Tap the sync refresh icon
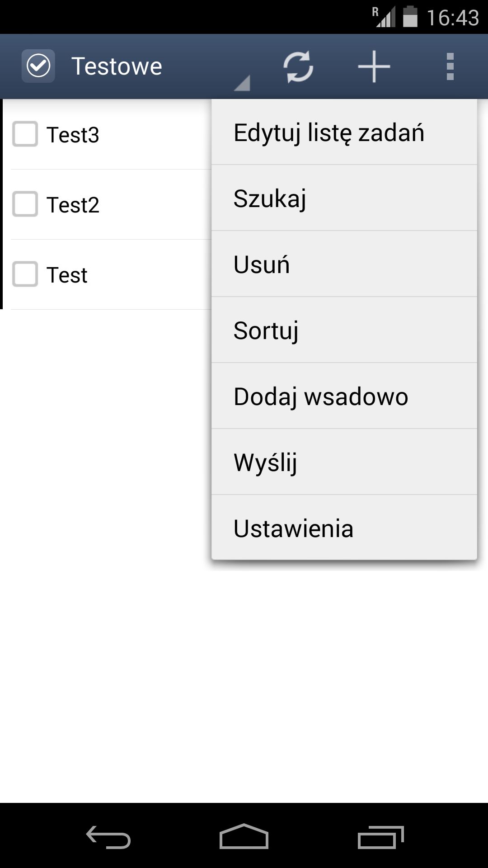 coord(298,67)
